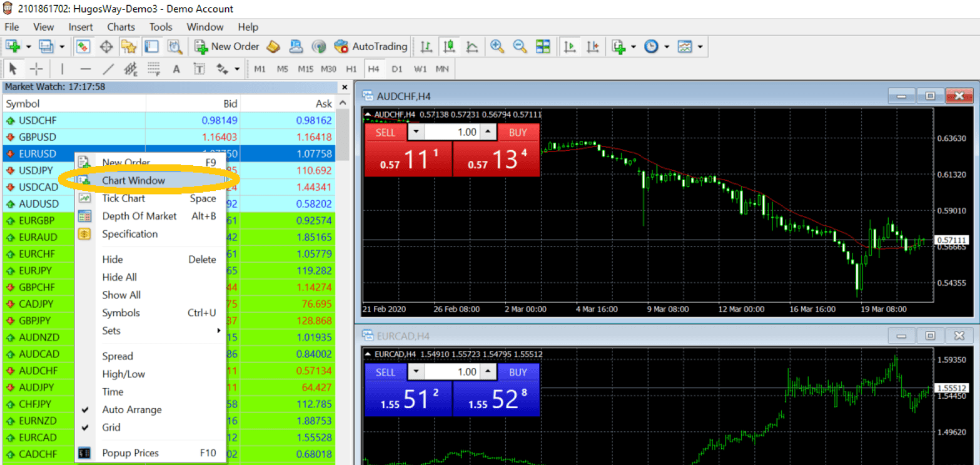Click the signals radar icon
The image size is (980, 465).
[319, 46]
